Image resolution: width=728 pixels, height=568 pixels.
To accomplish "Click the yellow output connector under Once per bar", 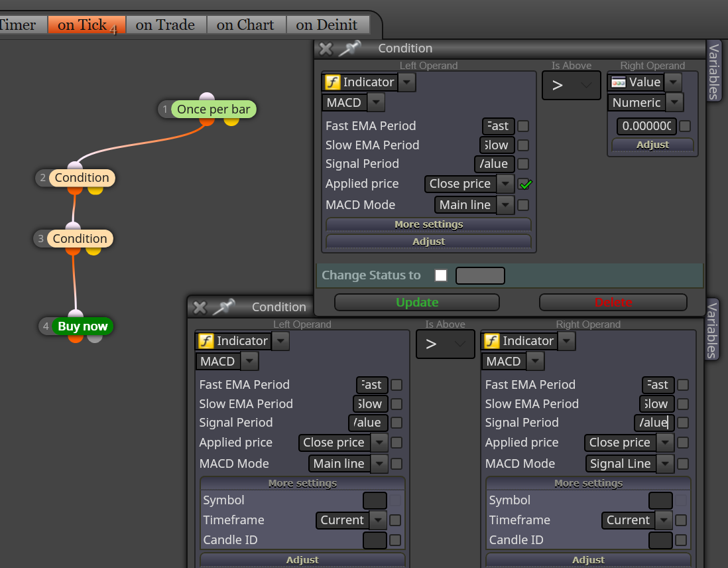I will coord(231,121).
